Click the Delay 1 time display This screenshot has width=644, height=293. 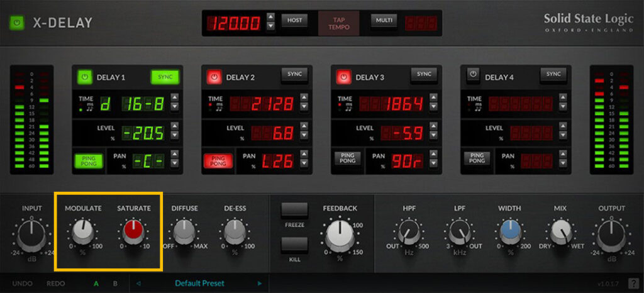click(x=132, y=104)
